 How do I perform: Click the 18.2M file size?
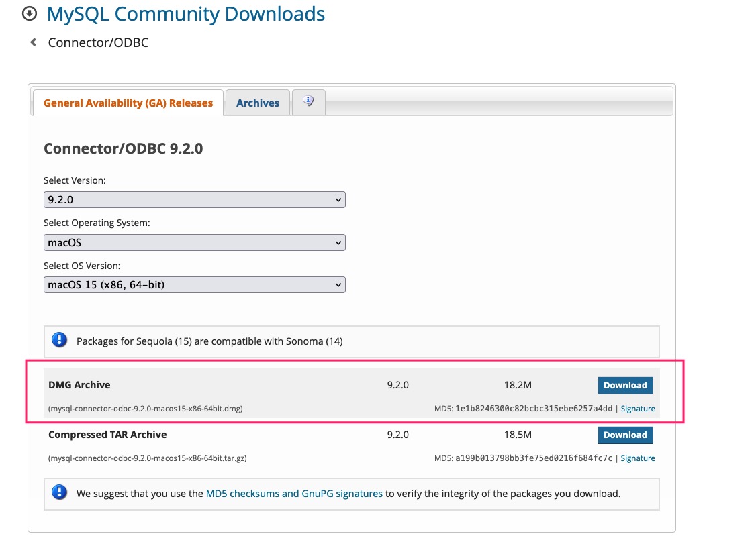(x=518, y=385)
